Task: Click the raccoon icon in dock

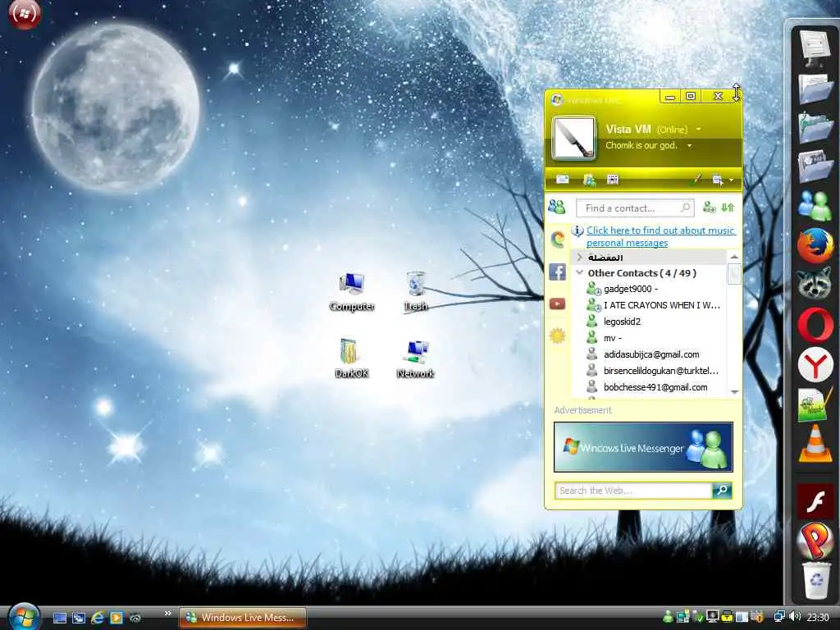Action: [x=815, y=285]
